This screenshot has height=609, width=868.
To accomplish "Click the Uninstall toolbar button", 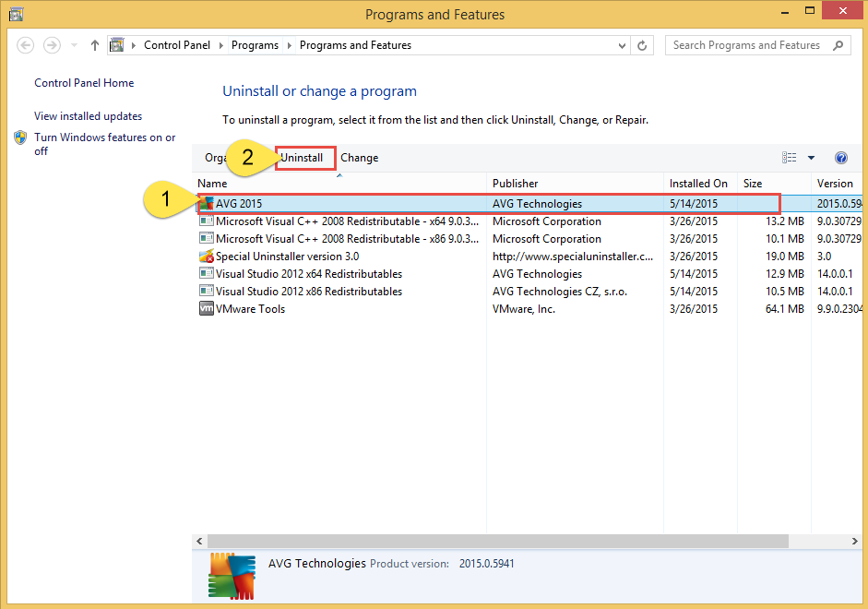I will click(302, 158).
